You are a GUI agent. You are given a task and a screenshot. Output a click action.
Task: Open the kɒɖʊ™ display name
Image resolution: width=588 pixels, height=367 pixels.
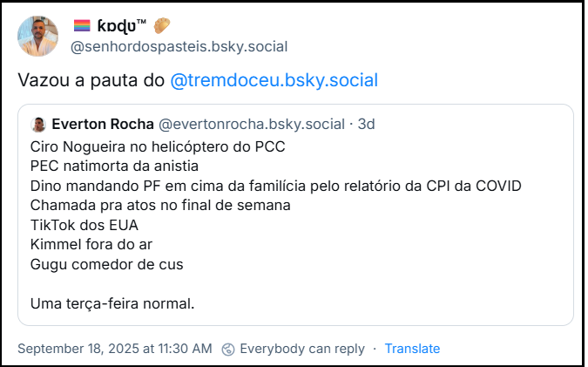point(122,25)
